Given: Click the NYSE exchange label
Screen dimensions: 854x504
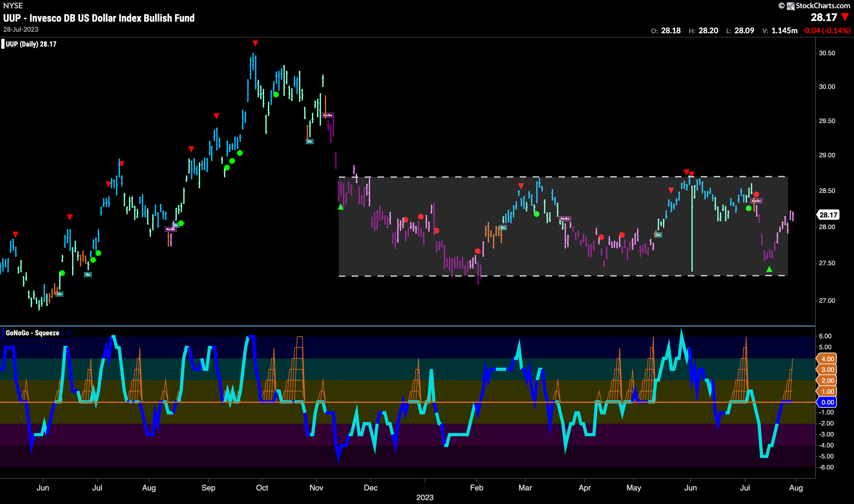Looking at the screenshot, I should [x=13, y=5].
